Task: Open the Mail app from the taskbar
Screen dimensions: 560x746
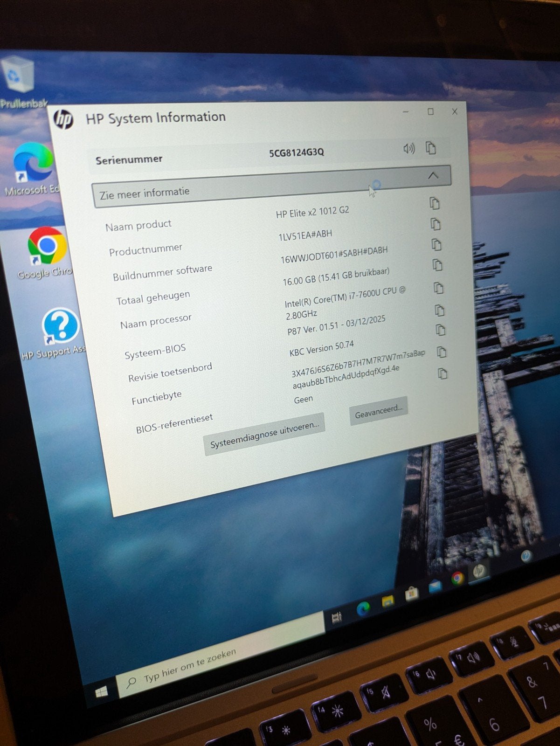Action: (x=436, y=586)
